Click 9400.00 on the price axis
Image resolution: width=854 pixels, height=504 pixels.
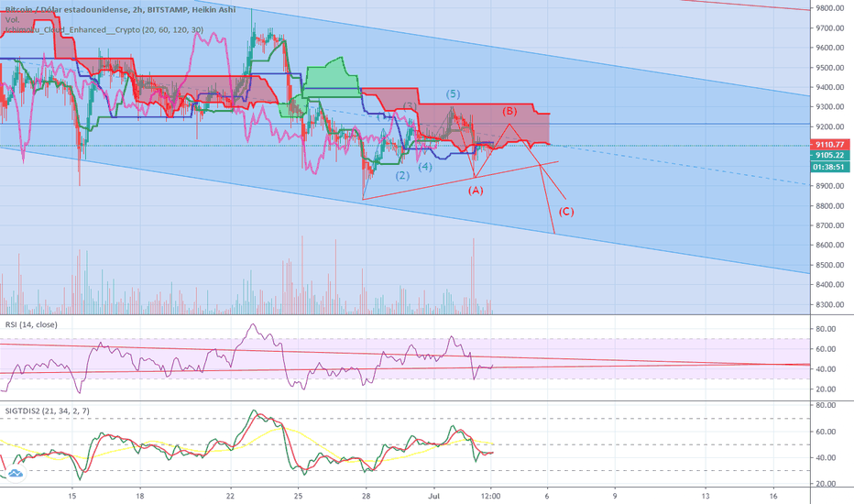(x=829, y=87)
